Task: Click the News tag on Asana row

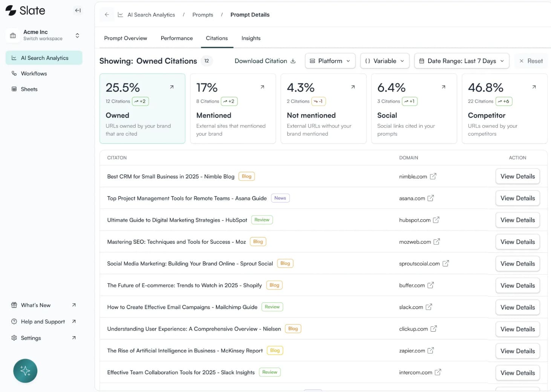Action: pyautogui.click(x=280, y=198)
